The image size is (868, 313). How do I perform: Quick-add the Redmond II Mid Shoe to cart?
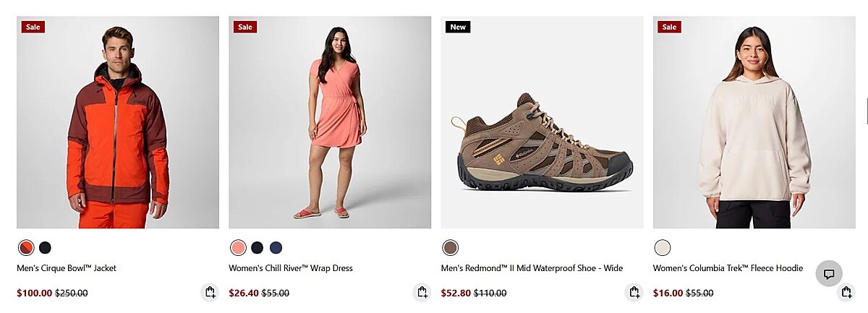click(634, 293)
